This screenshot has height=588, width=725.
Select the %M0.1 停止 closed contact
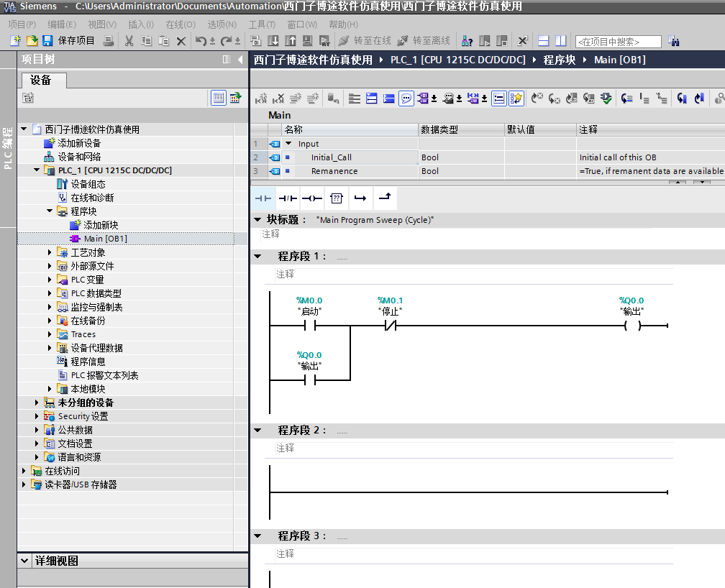(x=391, y=326)
